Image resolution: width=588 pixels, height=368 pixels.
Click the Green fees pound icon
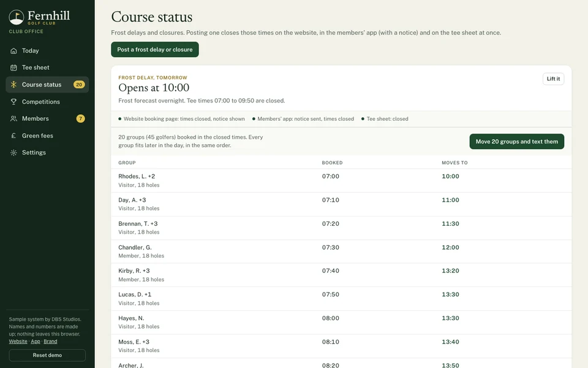tap(13, 136)
